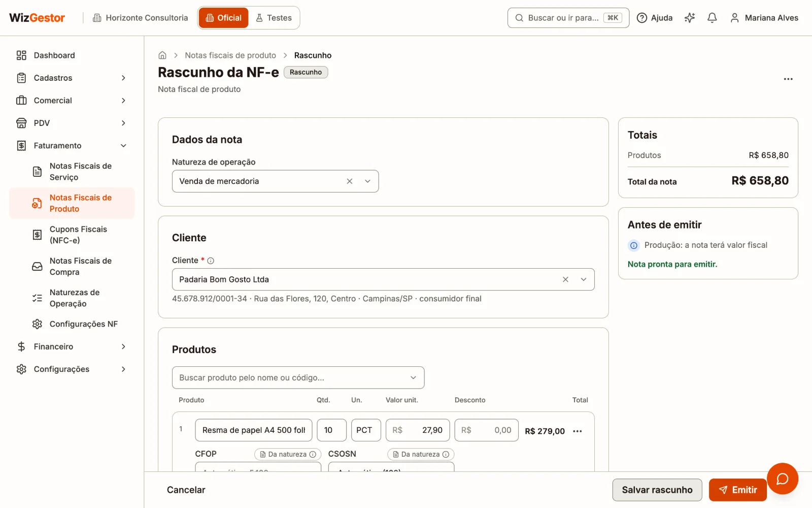812x508 pixels.
Task: Click the quantity field showing 10
Action: 332,430
